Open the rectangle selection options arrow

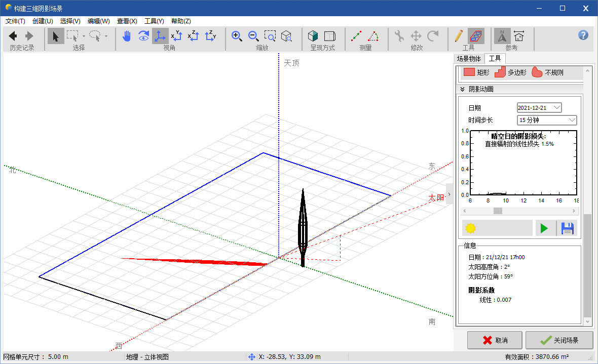coord(84,36)
